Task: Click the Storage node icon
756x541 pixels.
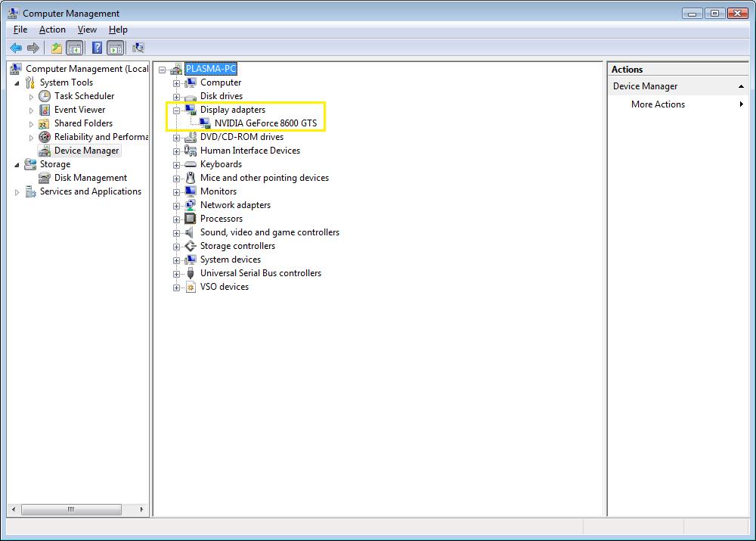Action: pos(30,164)
